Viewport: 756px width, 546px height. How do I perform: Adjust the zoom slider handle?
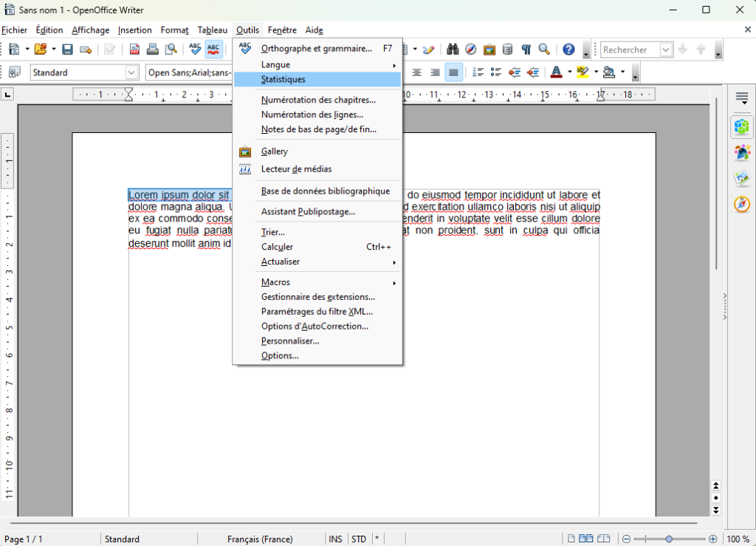pyautogui.click(x=669, y=539)
